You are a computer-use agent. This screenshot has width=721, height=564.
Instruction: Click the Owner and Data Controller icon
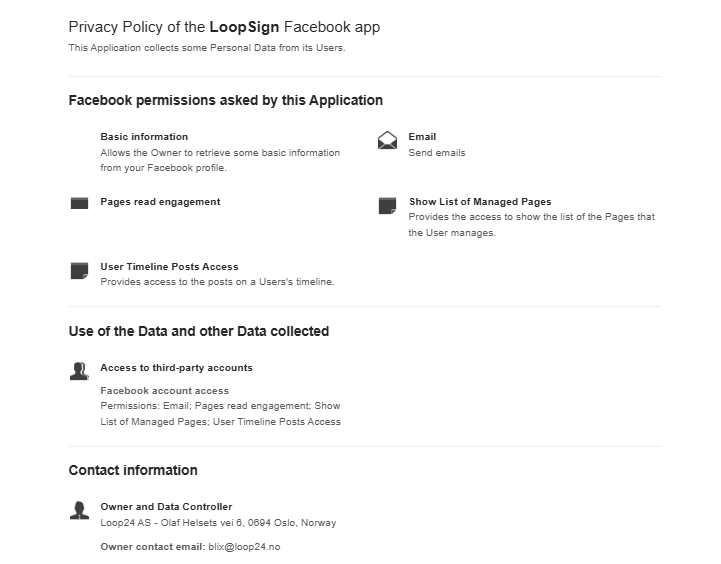pyautogui.click(x=80, y=511)
